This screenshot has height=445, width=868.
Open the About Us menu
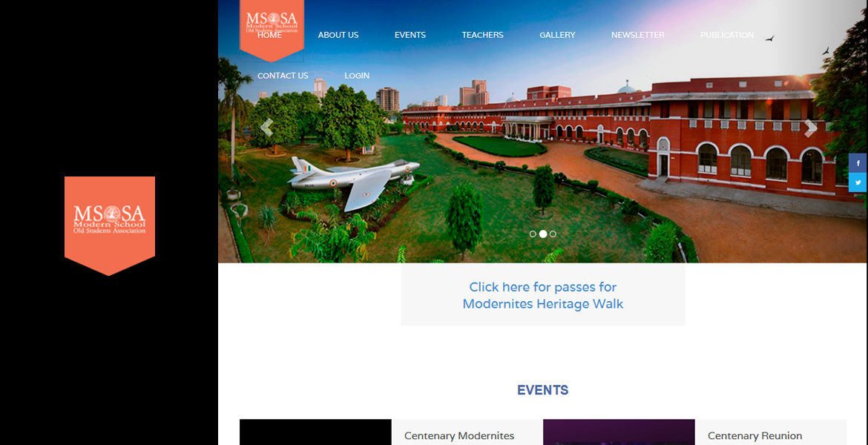pos(338,35)
